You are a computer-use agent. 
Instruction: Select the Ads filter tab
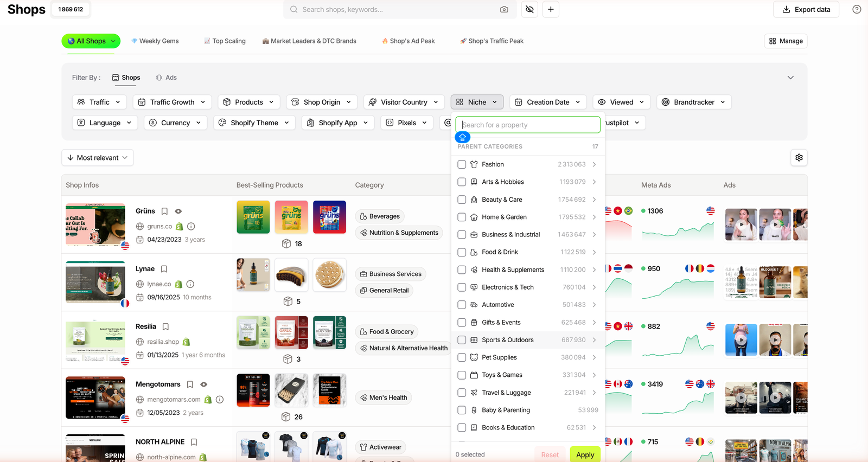(x=167, y=78)
